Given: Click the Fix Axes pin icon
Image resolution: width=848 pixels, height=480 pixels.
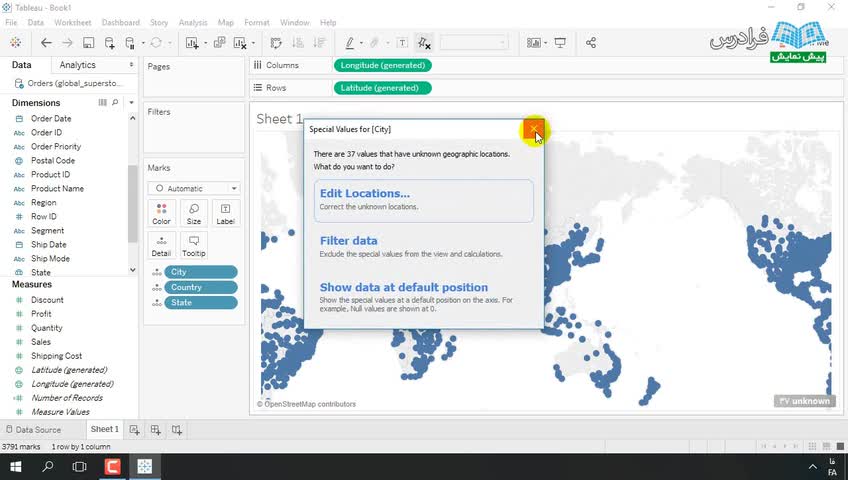Looking at the screenshot, I should [424, 43].
